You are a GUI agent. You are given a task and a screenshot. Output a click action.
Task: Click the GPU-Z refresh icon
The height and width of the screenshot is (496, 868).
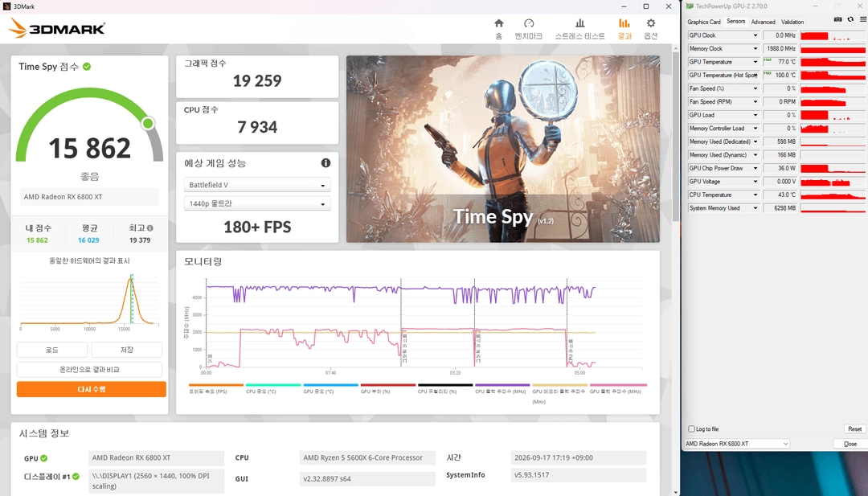click(851, 20)
